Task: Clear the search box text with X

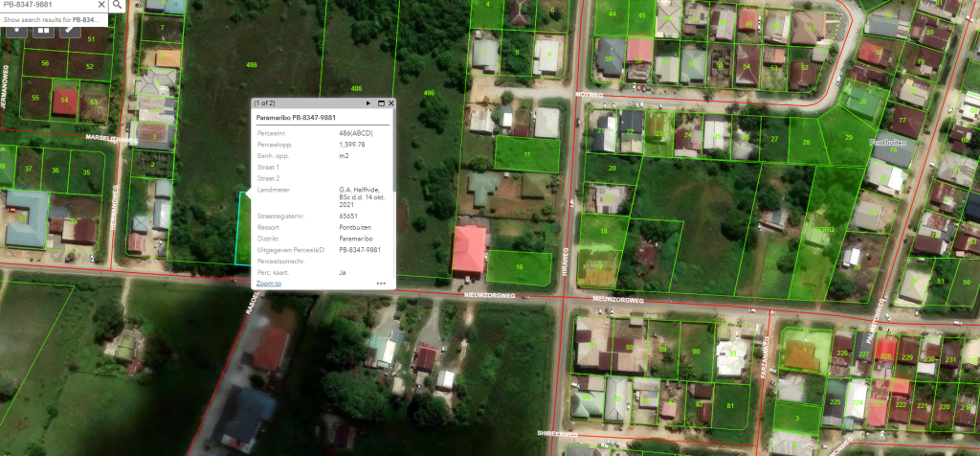Action: pyautogui.click(x=100, y=5)
